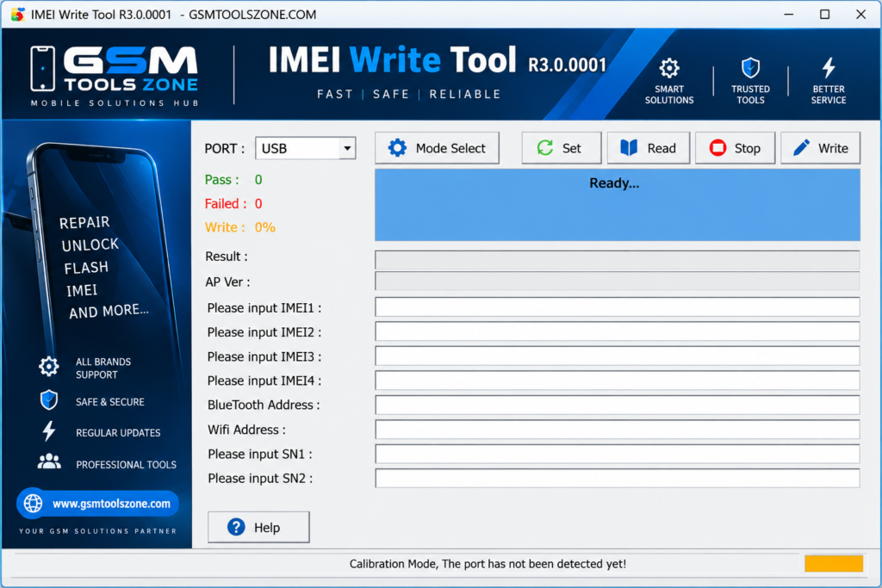The image size is (882, 588).
Task: Focus the IMEI4 input field
Action: (617, 381)
